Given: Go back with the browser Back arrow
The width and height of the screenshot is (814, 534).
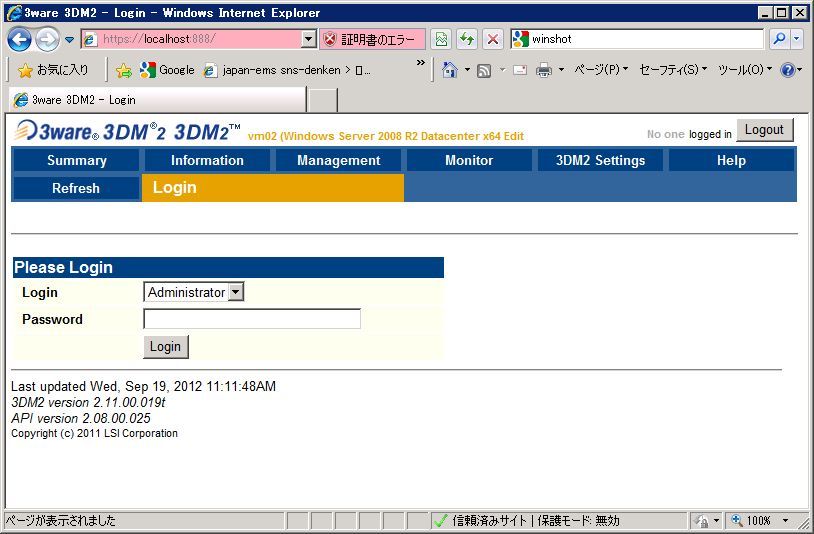Looking at the screenshot, I should [19, 39].
